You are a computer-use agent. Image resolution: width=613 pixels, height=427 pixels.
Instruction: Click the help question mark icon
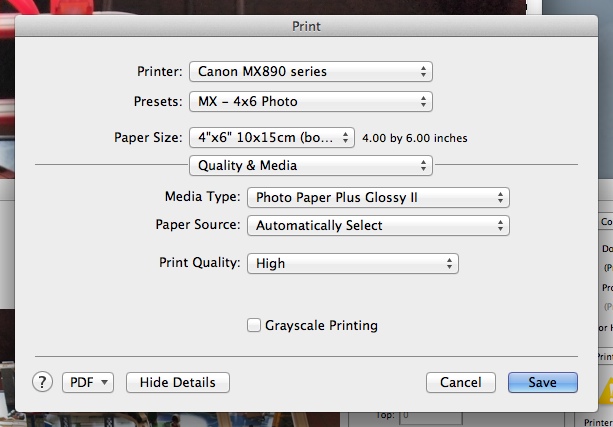[x=43, y=382]
